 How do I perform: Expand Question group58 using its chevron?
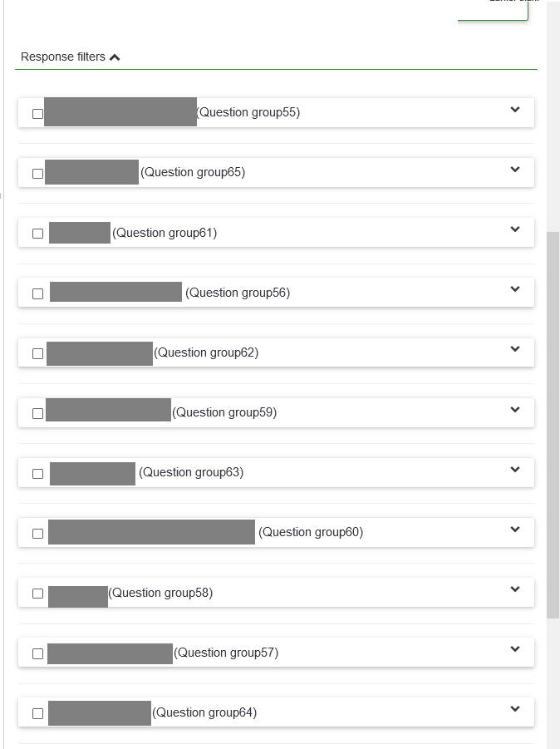point(515,589)
